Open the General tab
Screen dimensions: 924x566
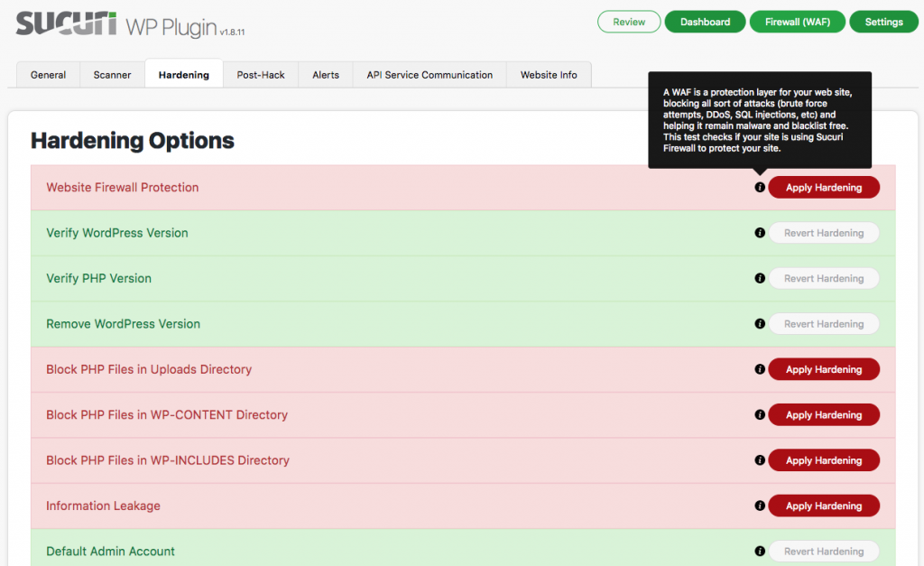point(48,75)
